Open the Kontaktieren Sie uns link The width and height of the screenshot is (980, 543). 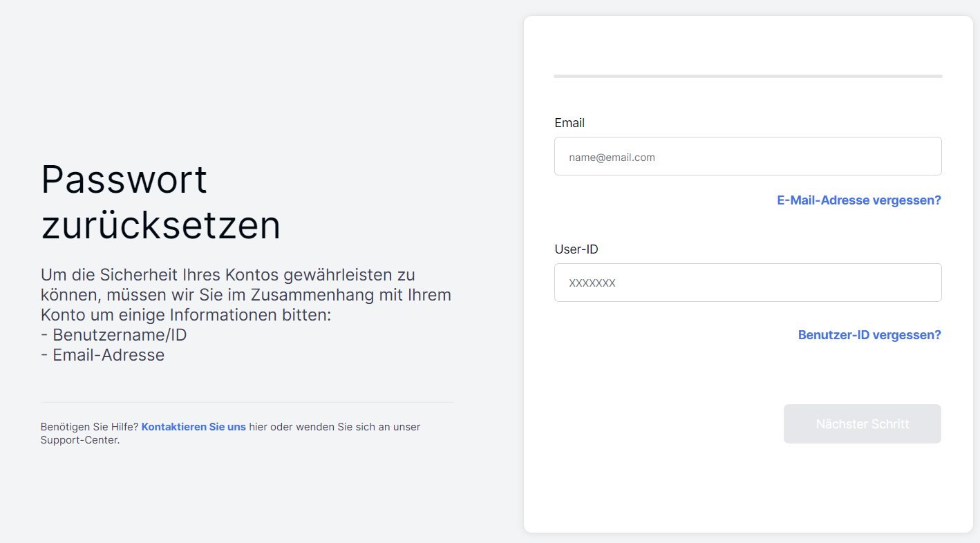coord(194,427)
